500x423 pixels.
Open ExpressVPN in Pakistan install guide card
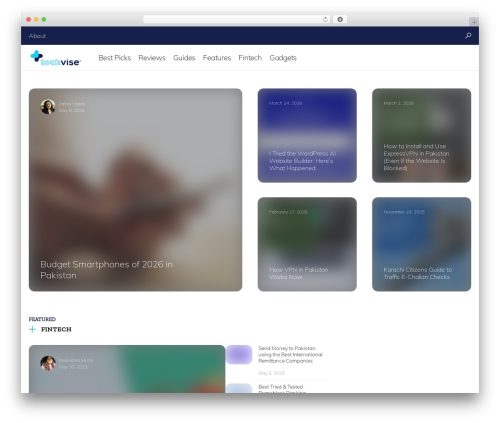421,135
